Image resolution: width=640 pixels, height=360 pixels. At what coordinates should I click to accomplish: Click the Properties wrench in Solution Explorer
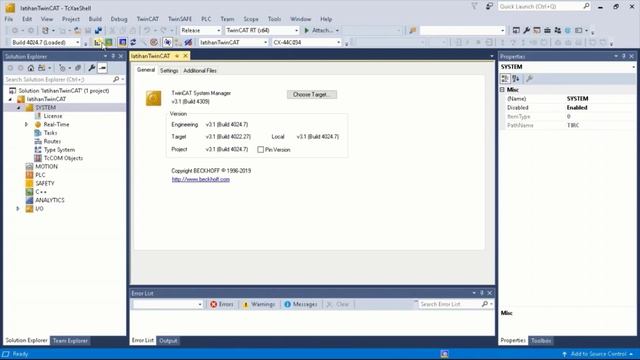[91, 68]
